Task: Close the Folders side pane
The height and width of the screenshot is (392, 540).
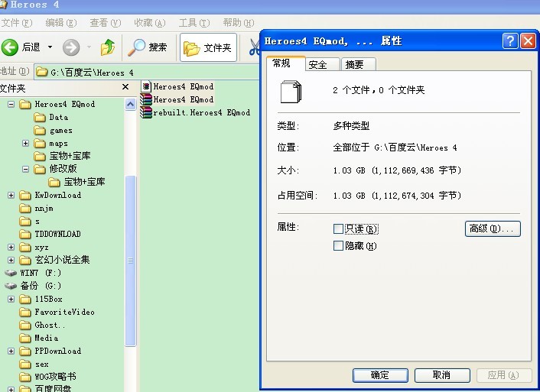Action: 125,86
